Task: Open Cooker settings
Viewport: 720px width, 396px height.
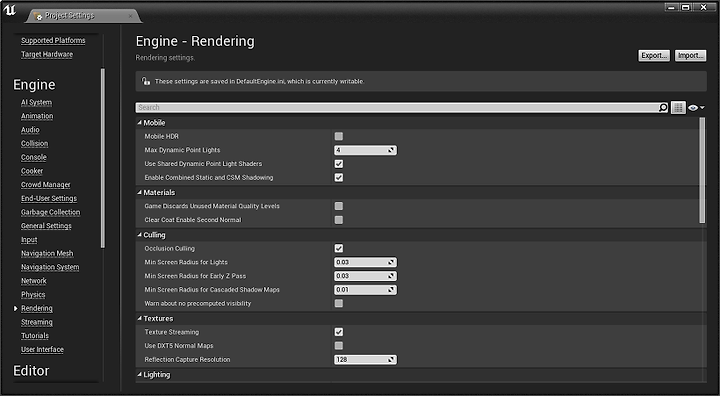Action: pos(32,171)
